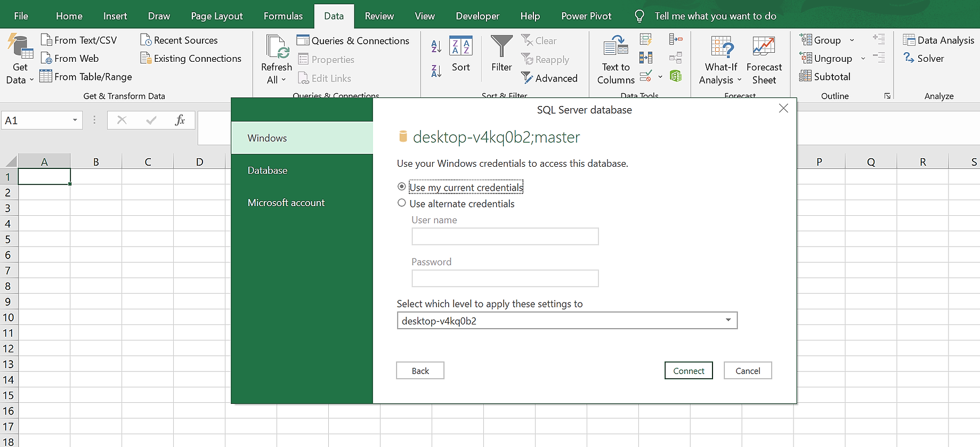Switch to the Formulas tab
Viewport: 980px width, 447px height.
[283, 16]
